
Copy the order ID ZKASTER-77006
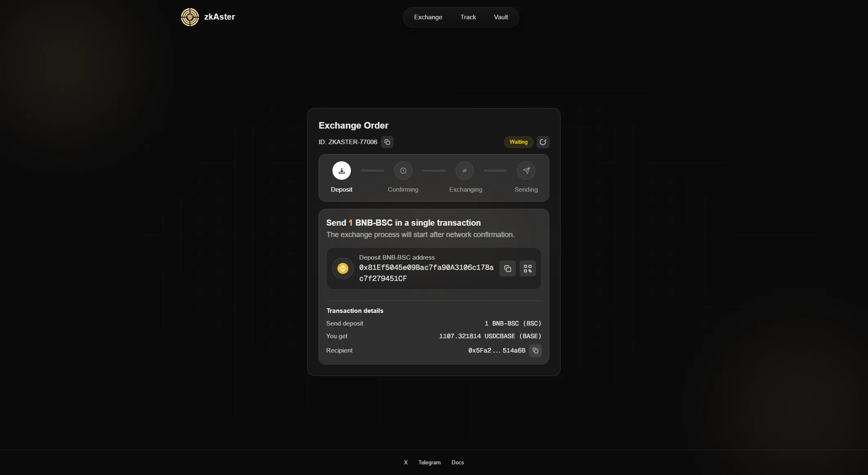pyautogui.click(x=387, y=142)
